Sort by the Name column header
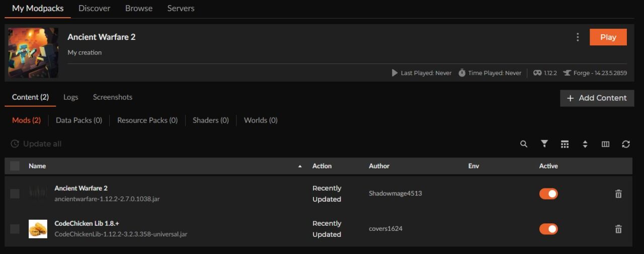 coord(37,166)
